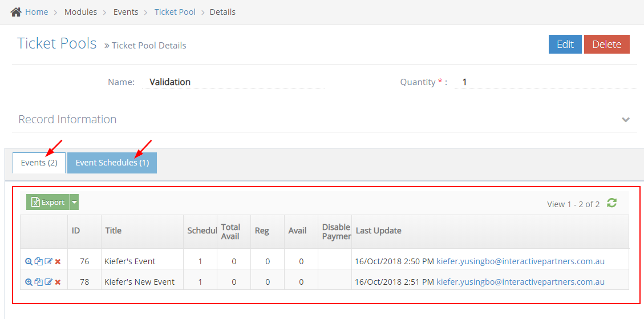Click the edit icon for Kiefer's Event row
644x319 pixels.
(48, 261)
